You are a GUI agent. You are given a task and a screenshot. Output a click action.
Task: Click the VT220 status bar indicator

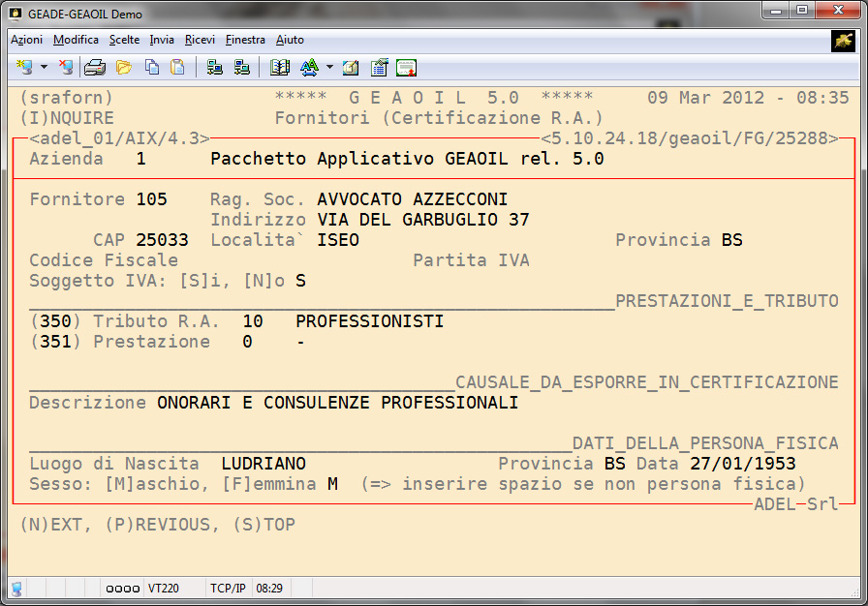[161, 588]
